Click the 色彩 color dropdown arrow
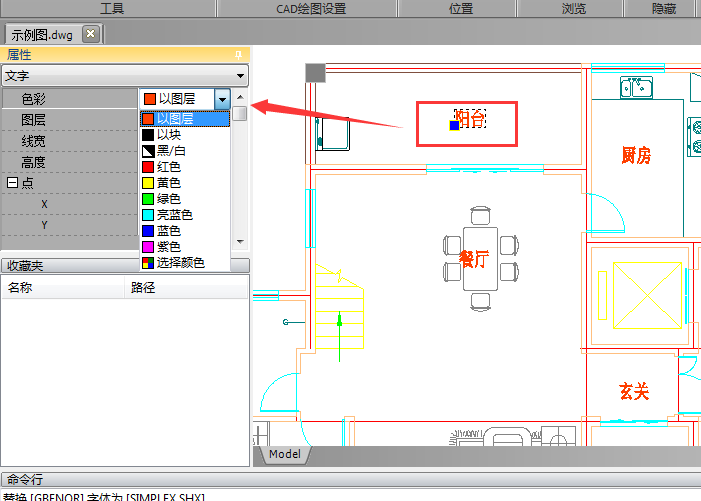Image resolution: width=701 pixels, height=501 pixels. tap(222, 98)
